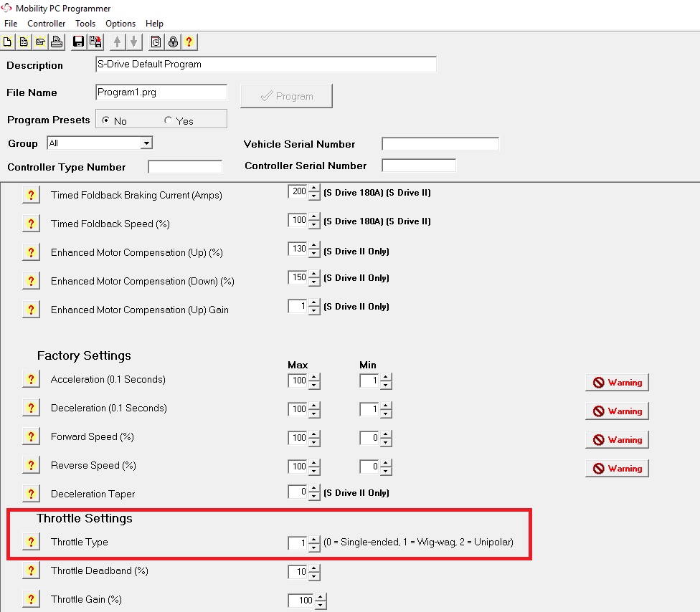Click the clock log icon in toolbar
Screen dimensions: 700x612
(156, 42)
